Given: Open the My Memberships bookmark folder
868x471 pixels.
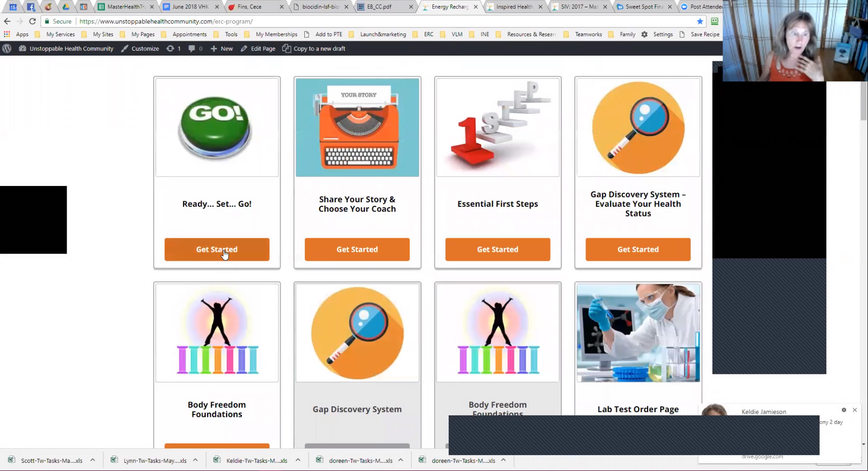Looking at the screenshot, I should (270, 34).
